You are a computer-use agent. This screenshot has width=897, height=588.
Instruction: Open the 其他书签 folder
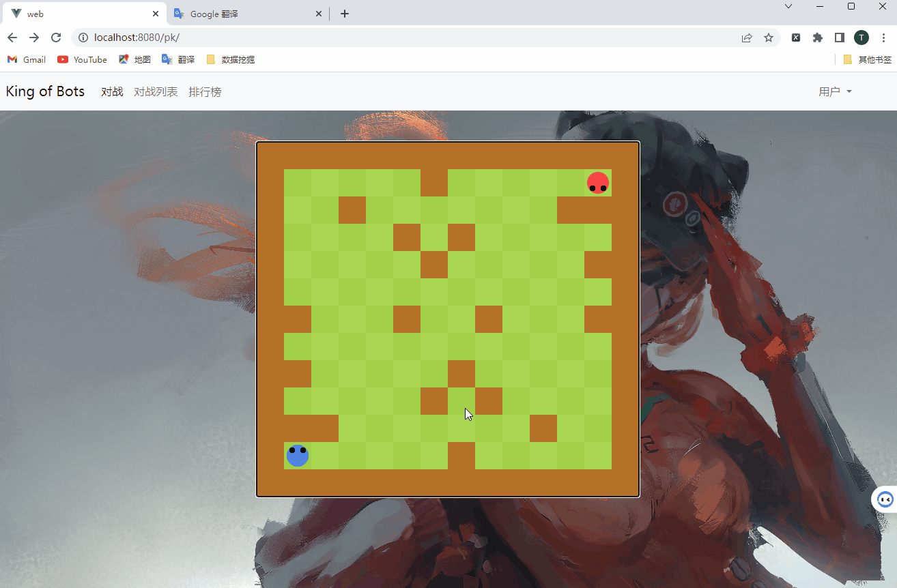pyautogui.click(x=868, y=59)
